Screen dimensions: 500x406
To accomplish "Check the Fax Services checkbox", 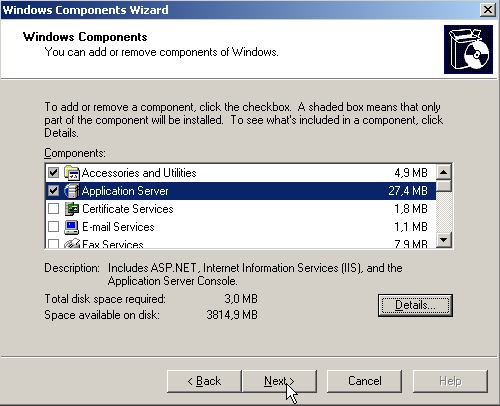I will coord(53,244).
